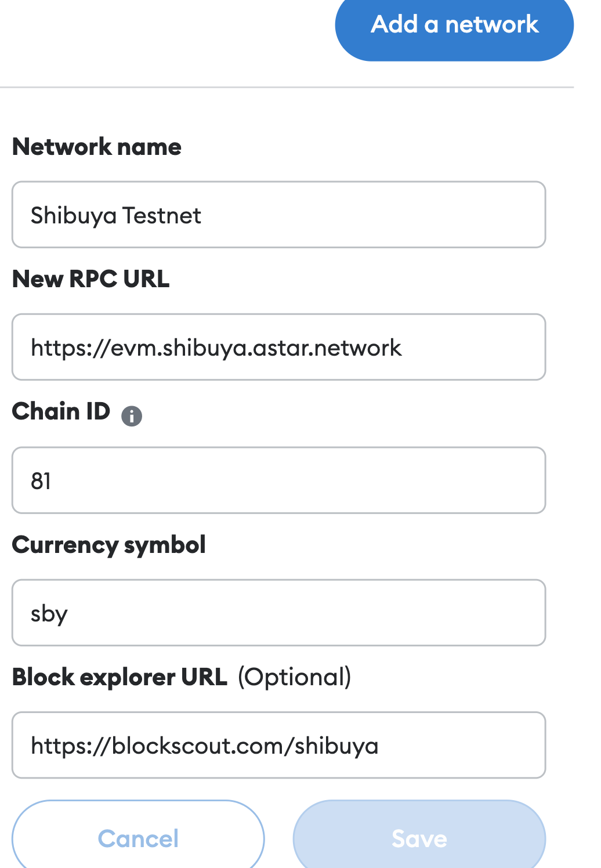Click the Chain ID info icon

[x=132, y=415]
